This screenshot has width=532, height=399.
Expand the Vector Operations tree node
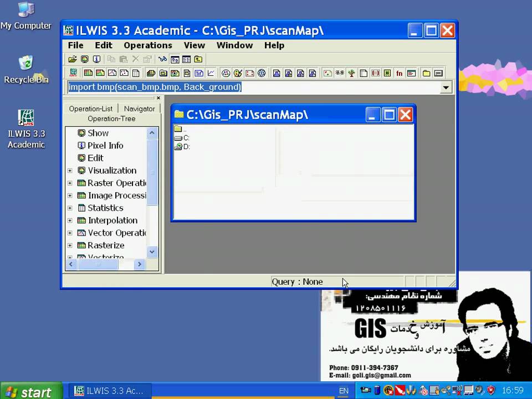[70, 233]
